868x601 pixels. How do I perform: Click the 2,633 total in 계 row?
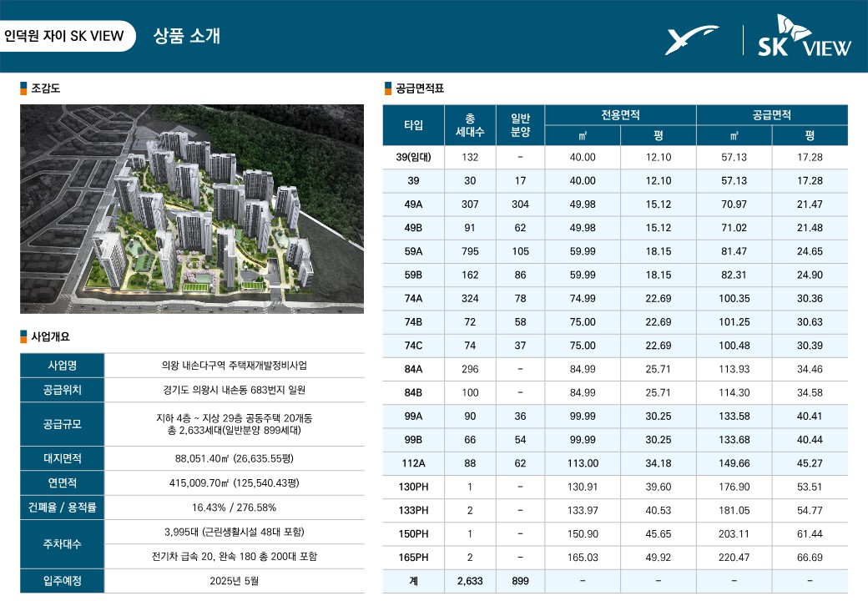tap(470, 581)
